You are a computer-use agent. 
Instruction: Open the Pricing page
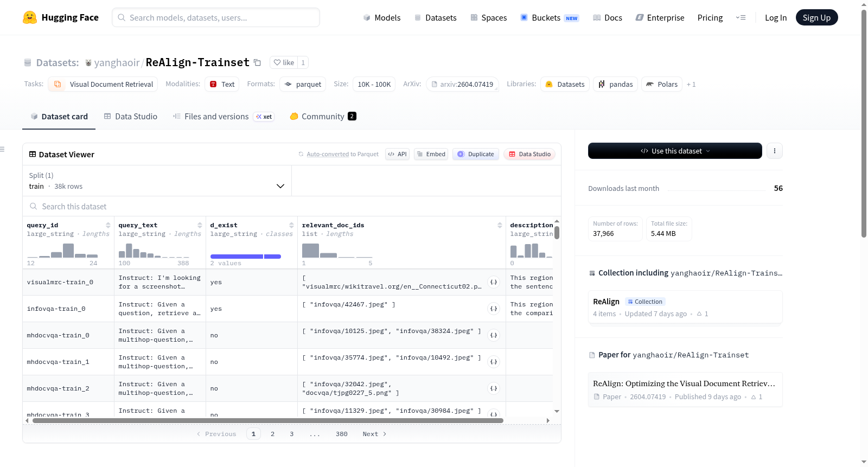[x=710, y=17]
